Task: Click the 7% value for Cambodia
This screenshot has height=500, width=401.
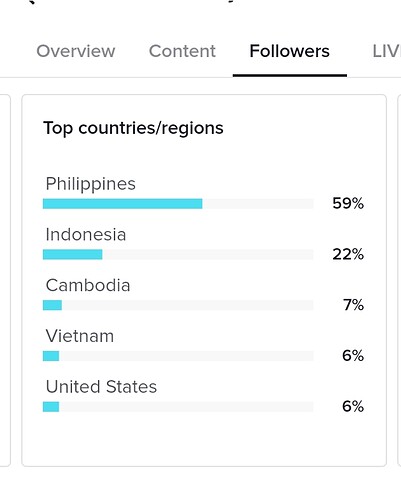Action: (354, 305)
